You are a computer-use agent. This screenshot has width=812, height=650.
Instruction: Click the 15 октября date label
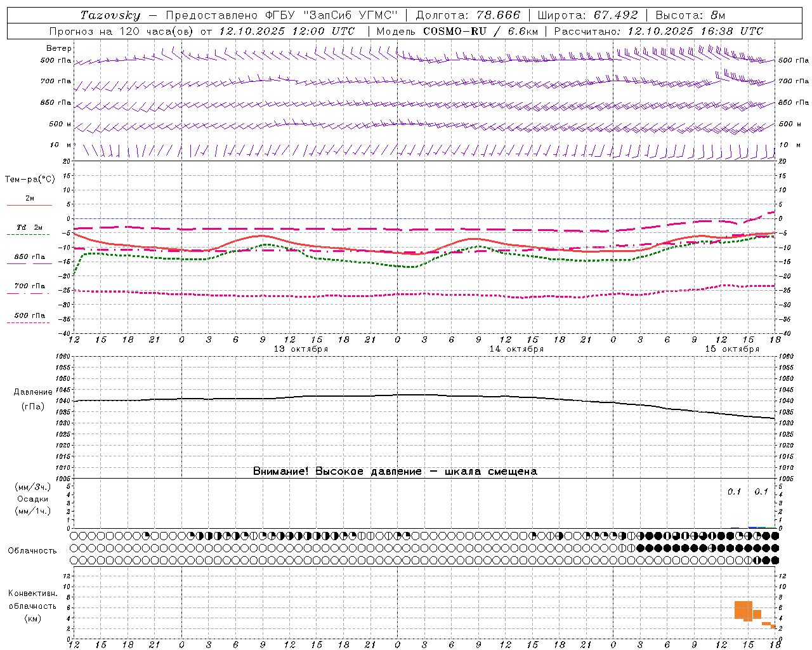tap(732, 349)
